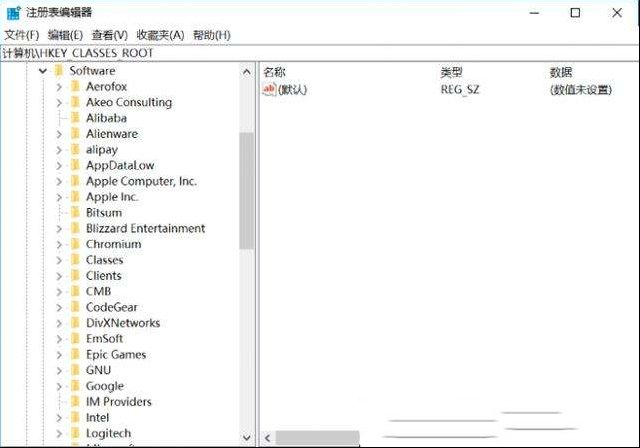The height and width of the screenshot is (448, 640).
Task: Click the tree scroll up arrow
Action: pyautogui.click(x=247, y=72)
